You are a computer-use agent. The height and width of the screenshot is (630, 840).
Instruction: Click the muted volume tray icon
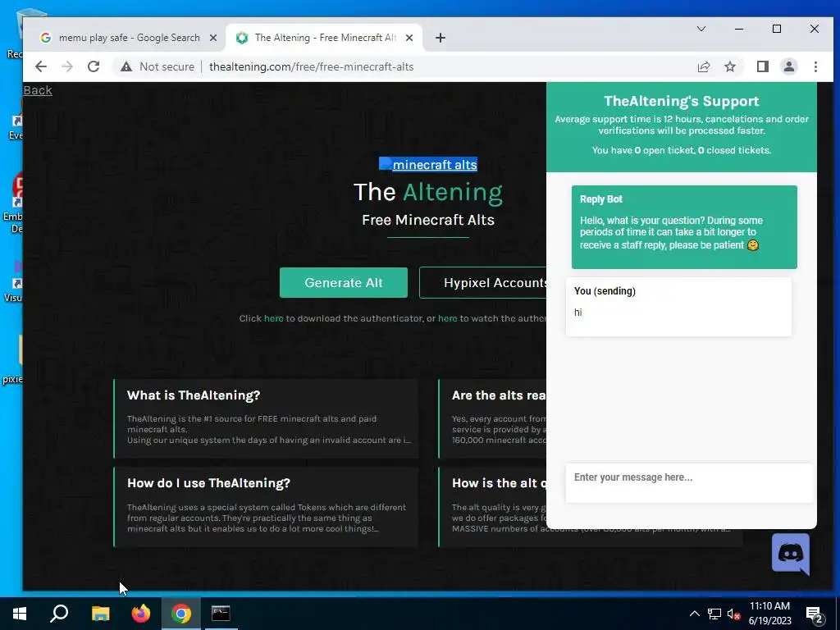tap(733, 614)
